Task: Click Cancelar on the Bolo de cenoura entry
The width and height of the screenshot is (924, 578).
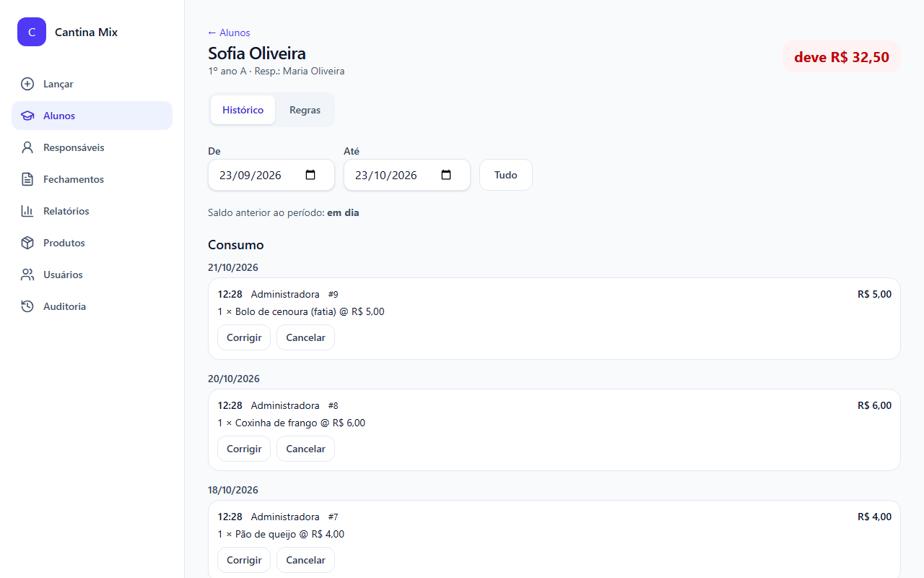Action: click(x=305, y=337)
